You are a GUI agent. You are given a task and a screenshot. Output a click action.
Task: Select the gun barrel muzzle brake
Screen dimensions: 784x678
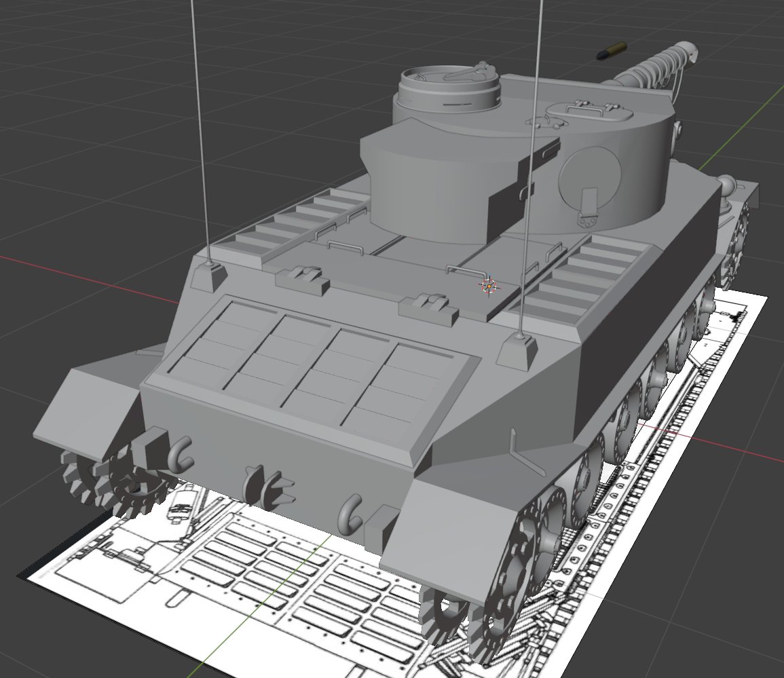pyautogui.click(x=688, y=52)
